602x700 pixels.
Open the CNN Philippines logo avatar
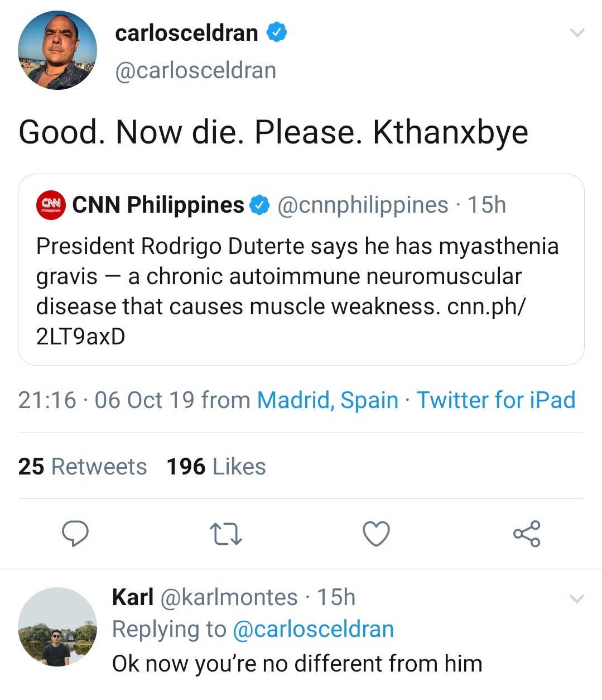[51, 205]
